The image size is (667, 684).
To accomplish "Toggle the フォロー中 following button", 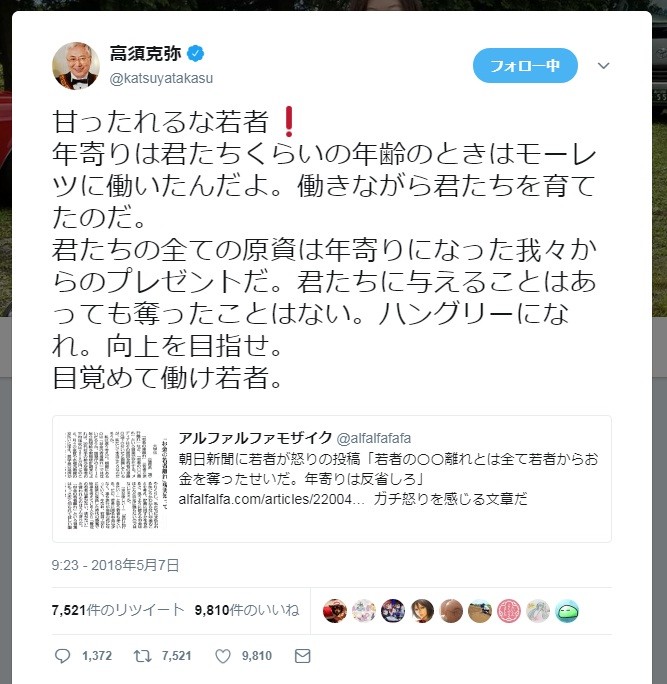I will tap(525, 65).
